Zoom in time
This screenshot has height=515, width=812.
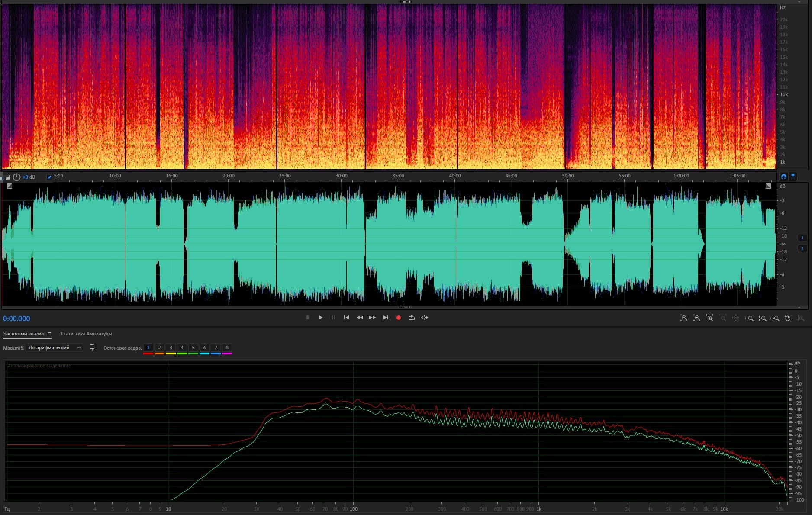tap(709, 318)
